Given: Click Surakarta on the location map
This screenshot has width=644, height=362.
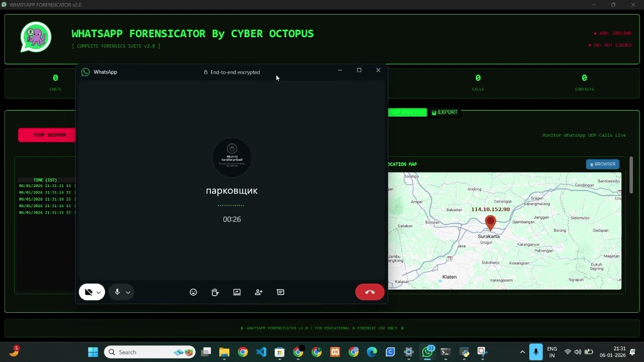Looking at the screenshot, I should tap(489, 236).
